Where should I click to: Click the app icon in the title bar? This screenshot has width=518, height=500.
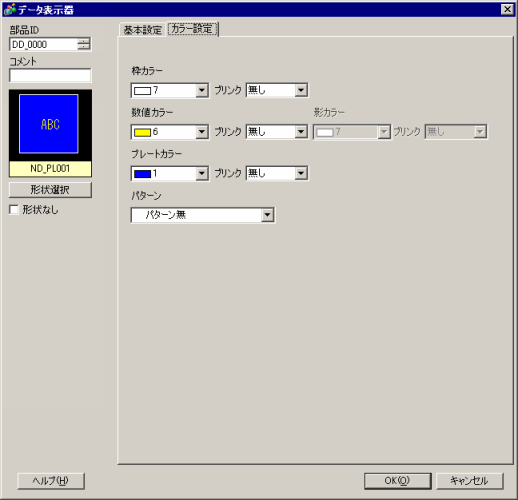[10, 9]
